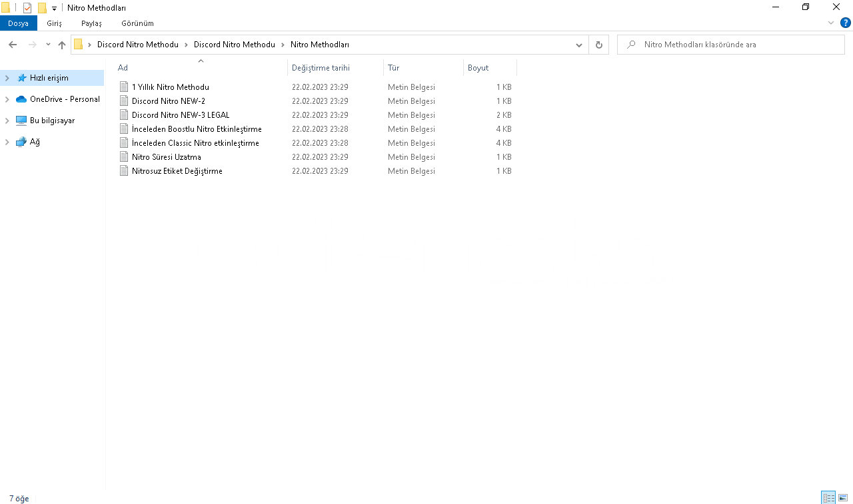The width and height of the screenshot is (853, 504).
Task: Click icon of İnceleden Classic Nitro etkinleştirme
Action: [x=124, y=143]
